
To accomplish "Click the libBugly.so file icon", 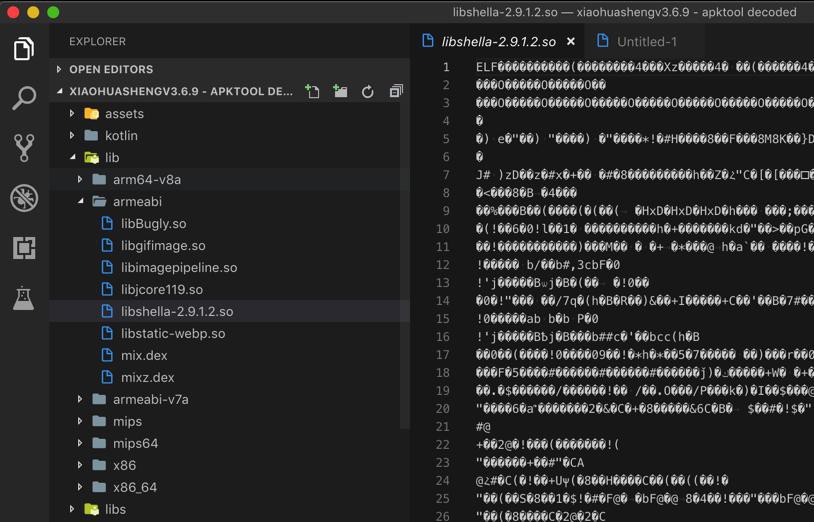I will (x=107, y=224).
